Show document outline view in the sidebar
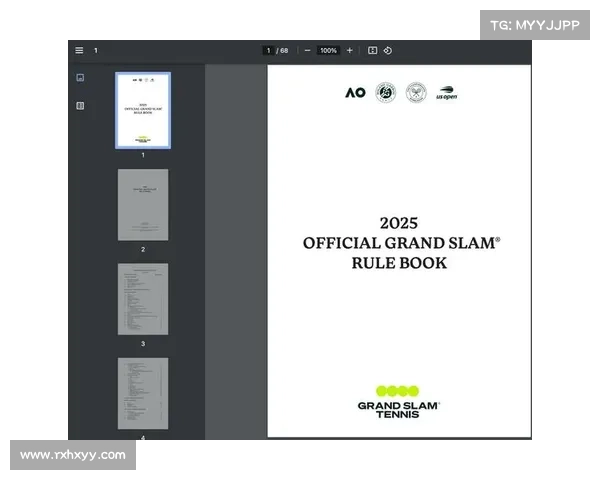 80,106
